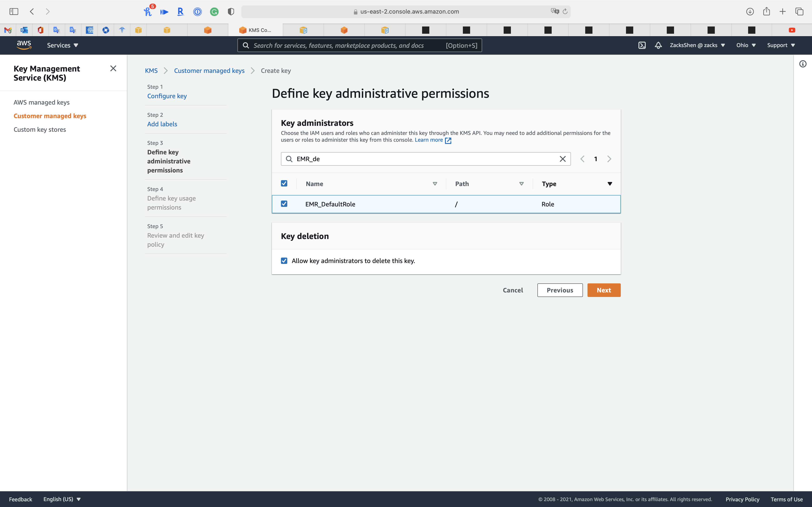Expand the Services dropdown menu
This screenshot has width=812, height=507.
[62, 45]
